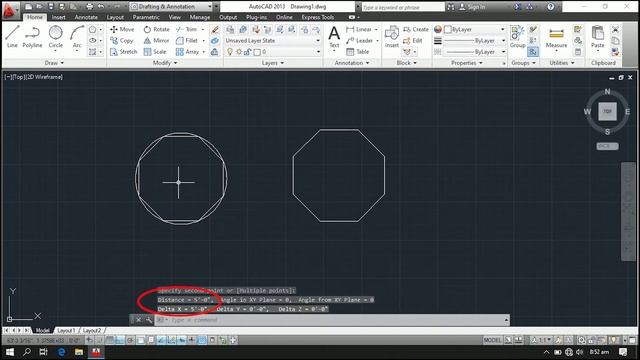The width and height of the screenshot is (640, 360).
Task: Expand the Draw panel
Action: point(54,63)
